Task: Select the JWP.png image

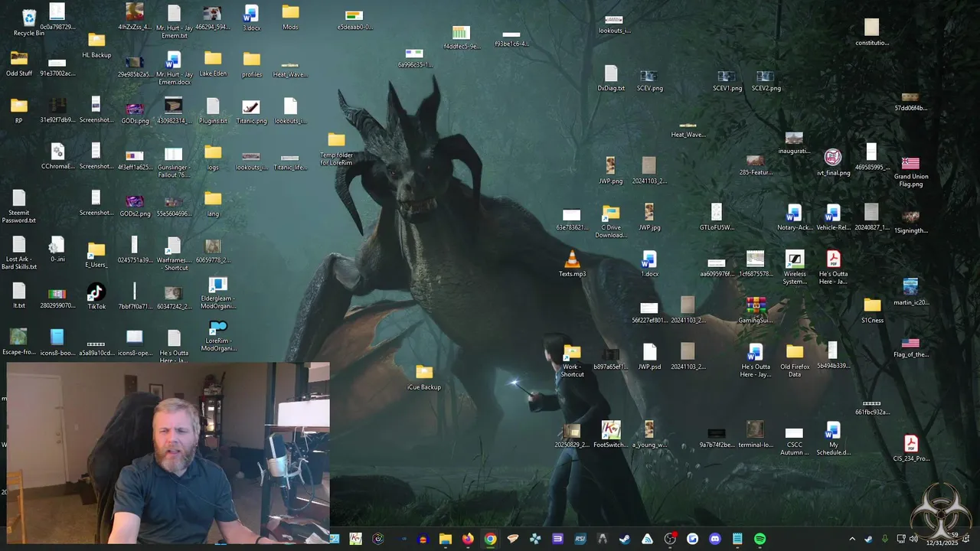Action: point(610,171)
